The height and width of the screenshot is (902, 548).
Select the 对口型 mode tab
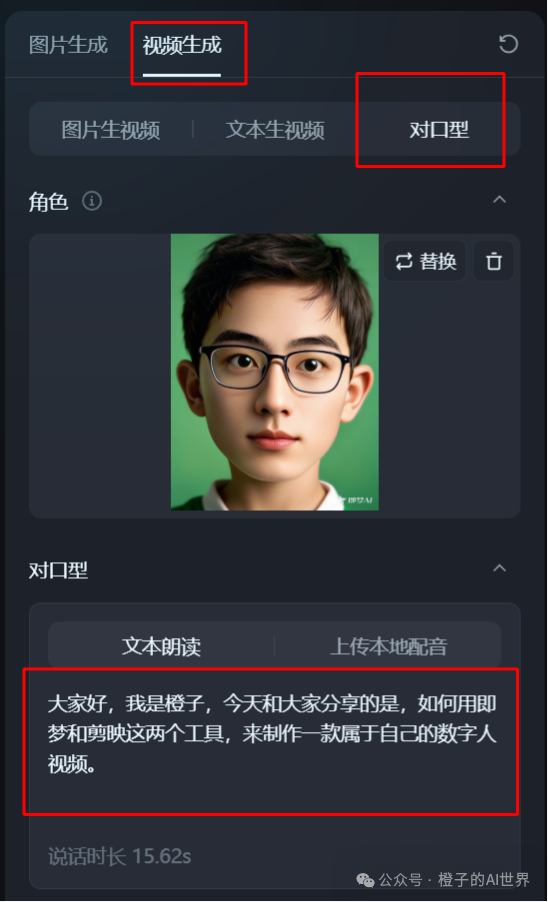439,130
